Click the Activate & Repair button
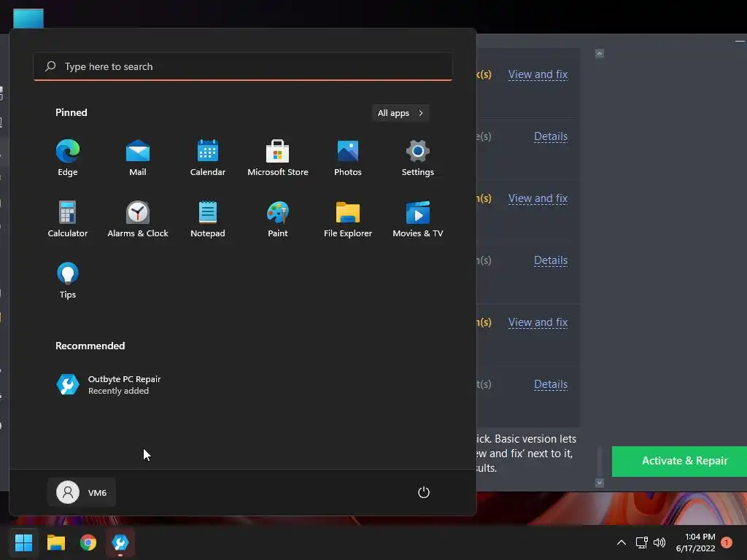The width and height of the screenshot is (747, 560). (x=679, y=461)
